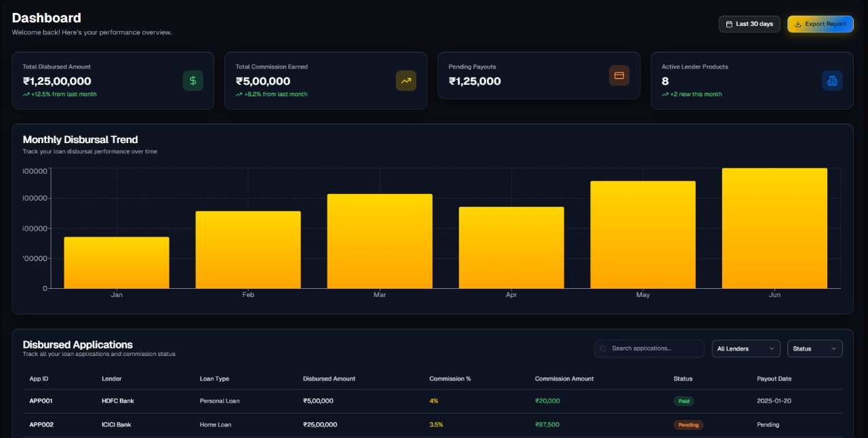Click the Personal Loan type cell
Image resolution: width=868 pixels, height=438 pixels.
coord(220,401)
